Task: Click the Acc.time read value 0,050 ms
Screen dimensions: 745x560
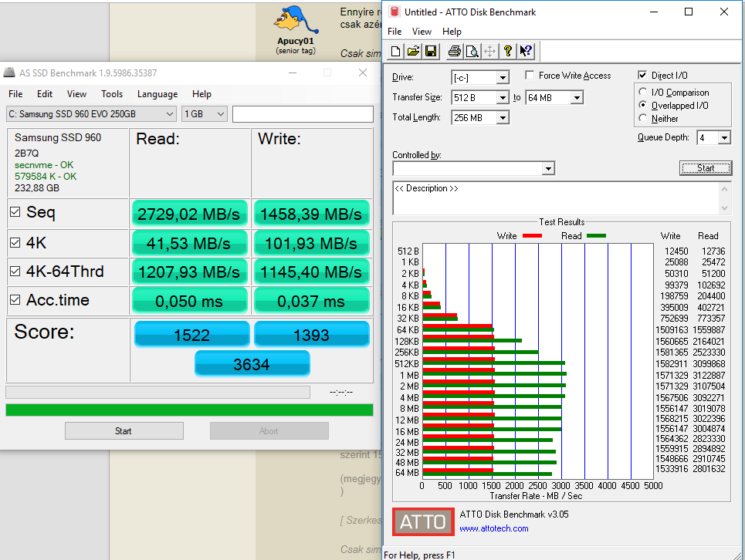Action: click(x=189, y=301)
